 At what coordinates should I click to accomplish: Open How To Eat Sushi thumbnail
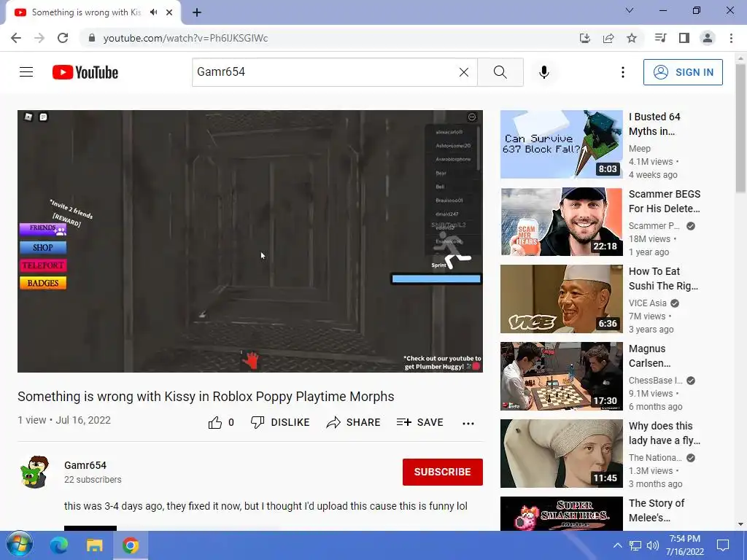point(561,299)
